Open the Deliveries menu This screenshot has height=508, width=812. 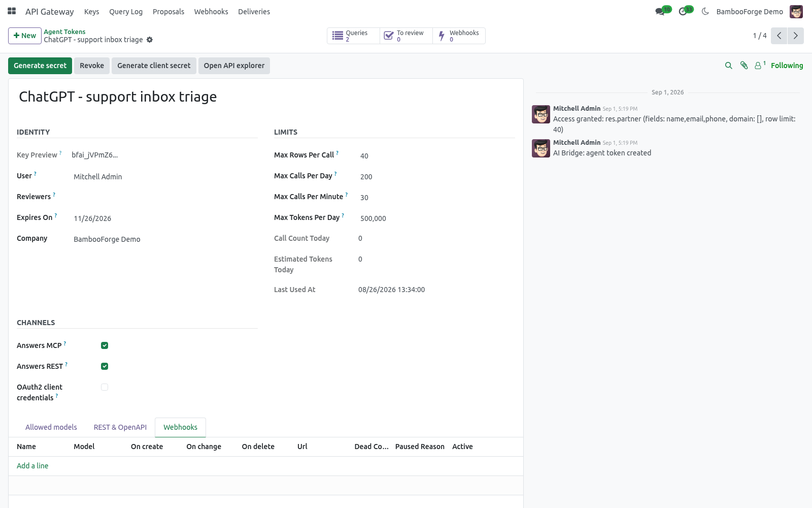point(254,11)
